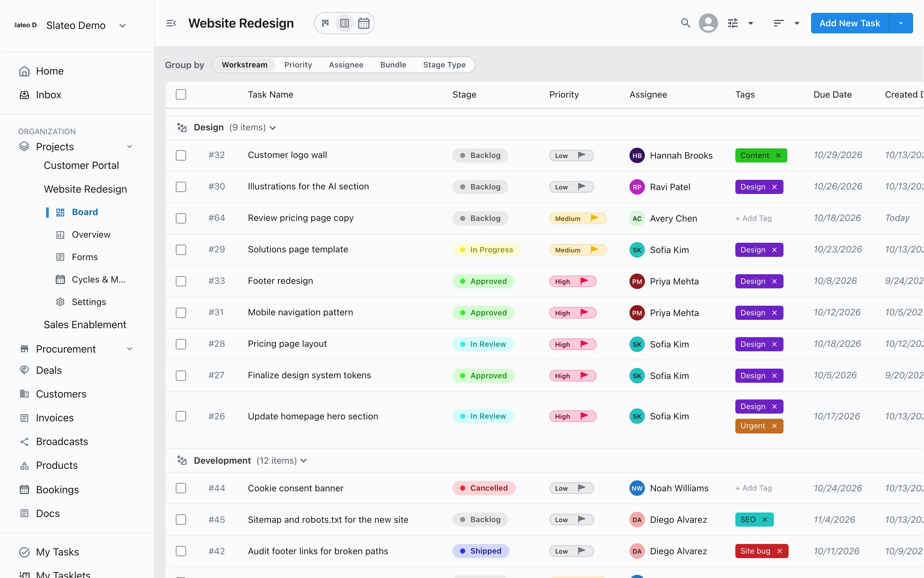
Task: Click the Add New Task button
Action: (850, 23)
